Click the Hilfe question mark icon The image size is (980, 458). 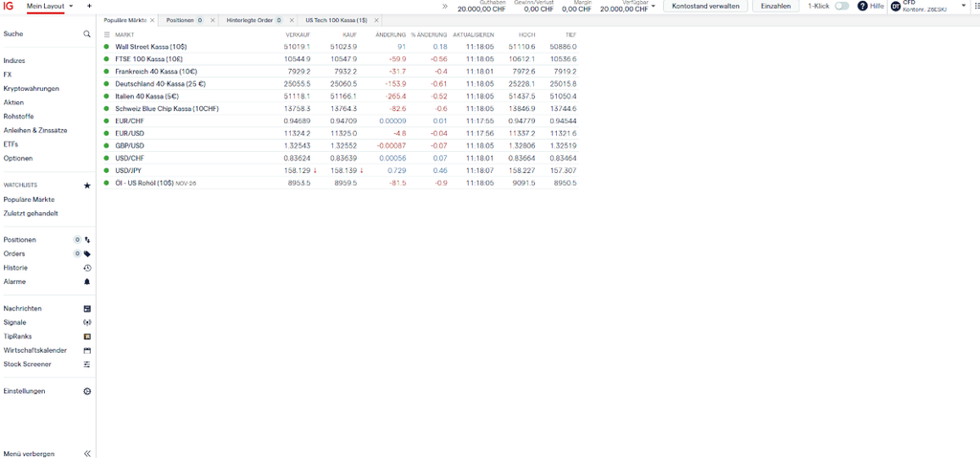(x=862, y=6)
